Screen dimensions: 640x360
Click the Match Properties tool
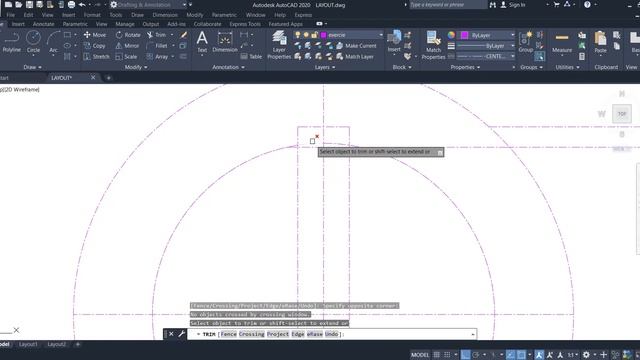[433, 45]
